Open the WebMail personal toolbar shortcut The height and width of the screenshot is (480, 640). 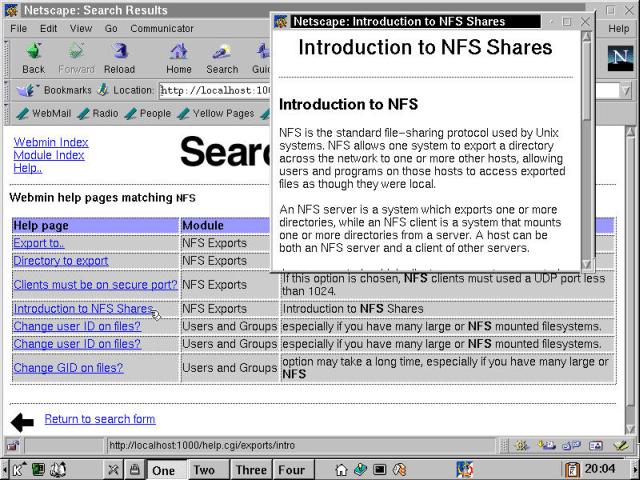44,113
